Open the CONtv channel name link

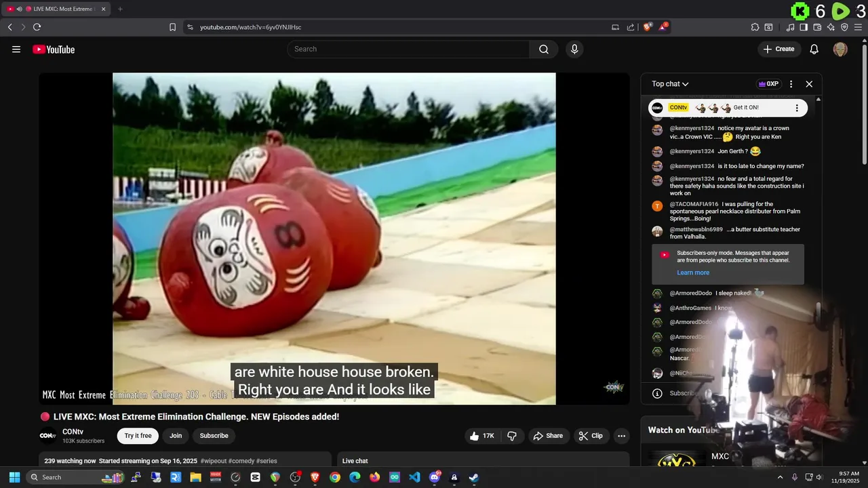[x=73, y=432]
